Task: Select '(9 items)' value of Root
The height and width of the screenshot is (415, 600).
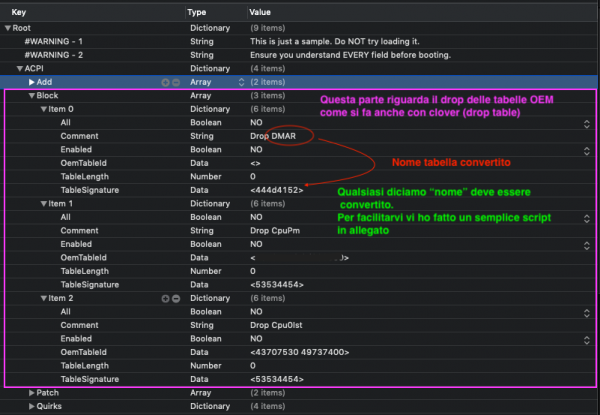Action: (267, 28)
